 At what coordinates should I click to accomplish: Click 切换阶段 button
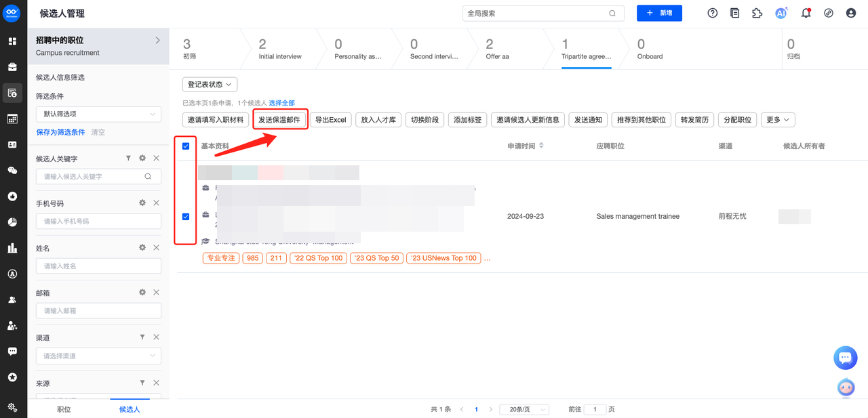(x=425, y=120)
